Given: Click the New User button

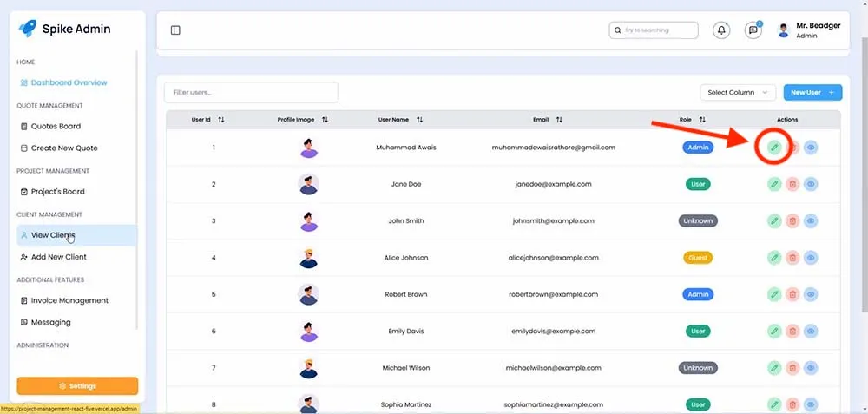Looking at the screenshot, I should [x=812, y=92].
